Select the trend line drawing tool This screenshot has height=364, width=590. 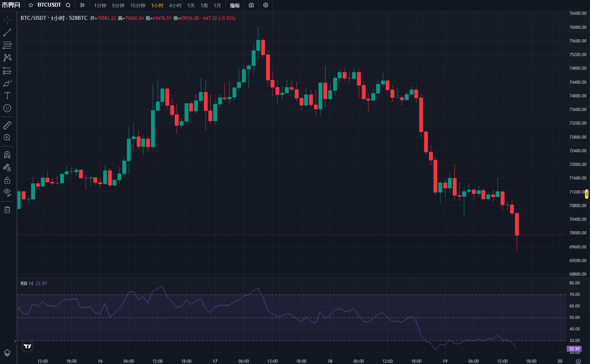(7, 33)
